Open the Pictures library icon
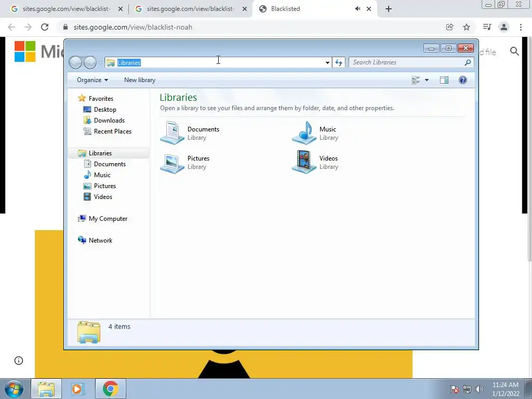532x399 pixels. [172, 163]
